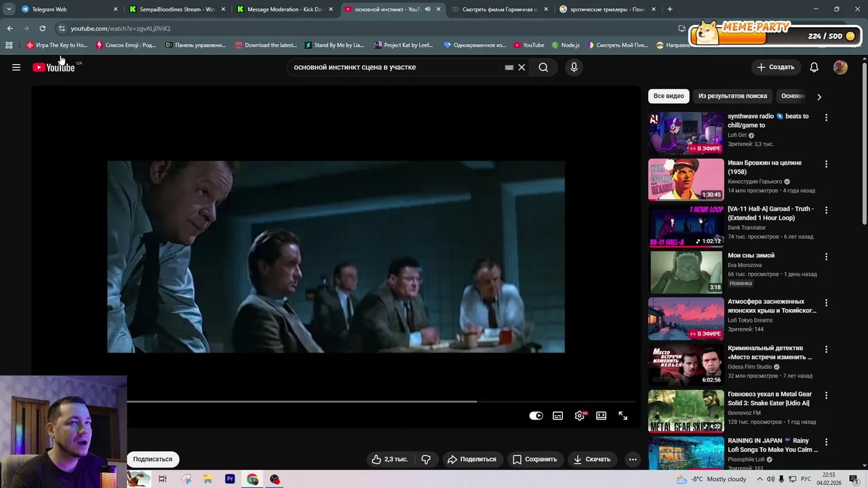Image resolution: width=868 pixels, height=488 pixels.
Task: Show more filter chips with right arrow
Action: pos(818,96)
